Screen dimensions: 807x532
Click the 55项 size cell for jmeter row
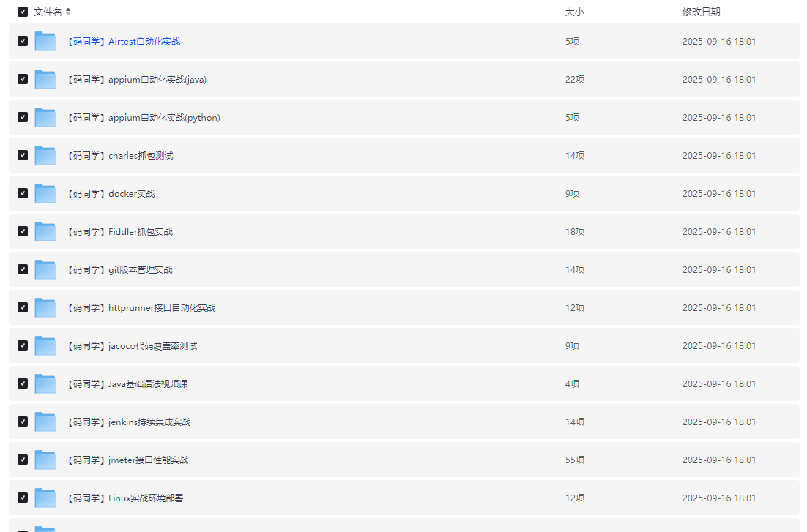574,460
